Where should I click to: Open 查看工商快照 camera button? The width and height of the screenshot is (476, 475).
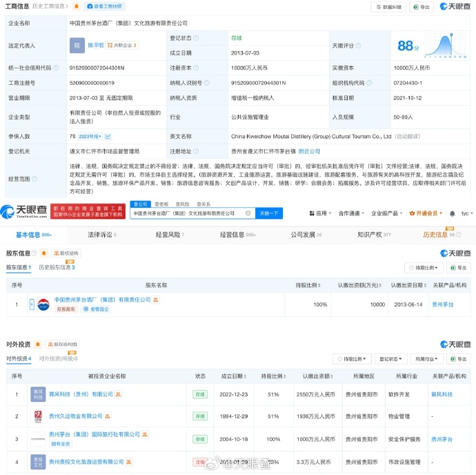point(104,6)
